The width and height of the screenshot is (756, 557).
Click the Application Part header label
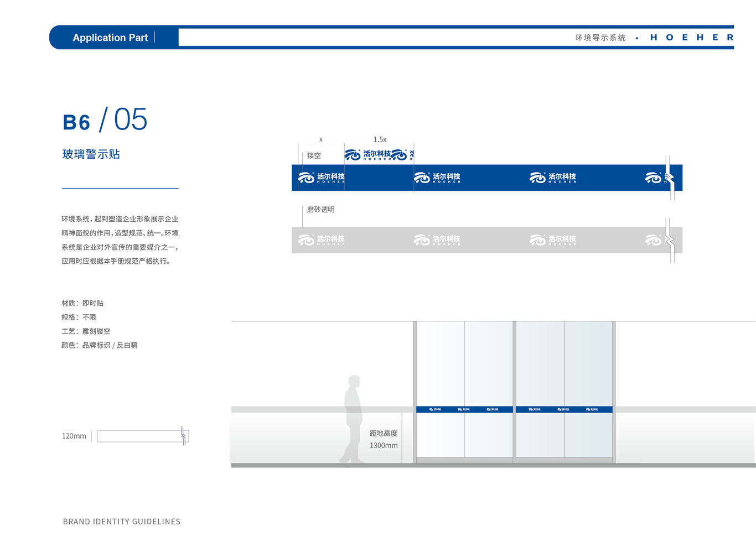click(110, 38)
